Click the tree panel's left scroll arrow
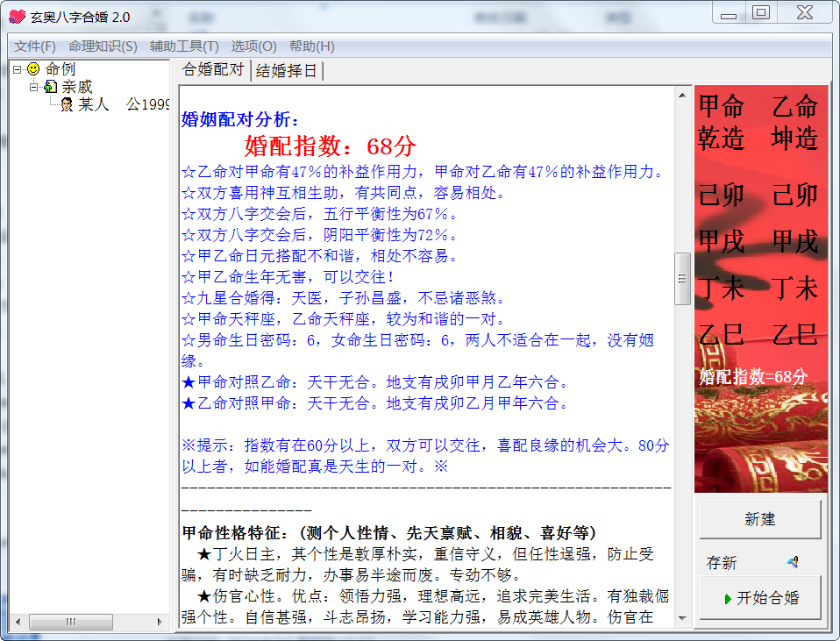This screenshot has width=840, height=641. click(18, 622)
